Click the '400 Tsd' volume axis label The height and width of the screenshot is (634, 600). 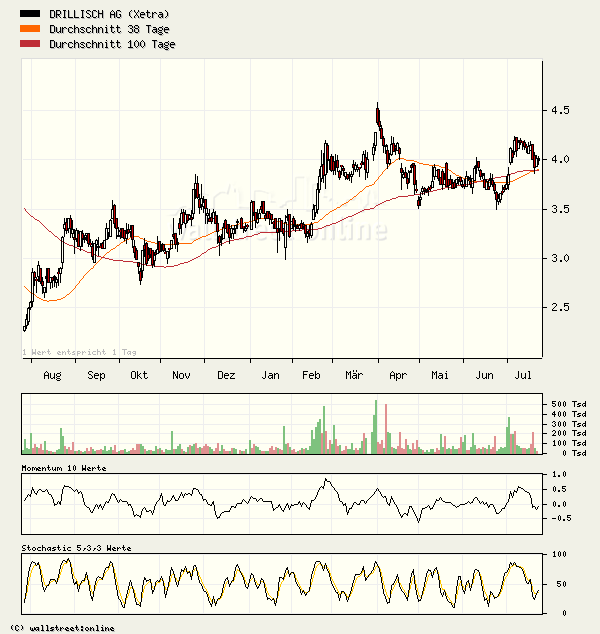pos(568,414)
